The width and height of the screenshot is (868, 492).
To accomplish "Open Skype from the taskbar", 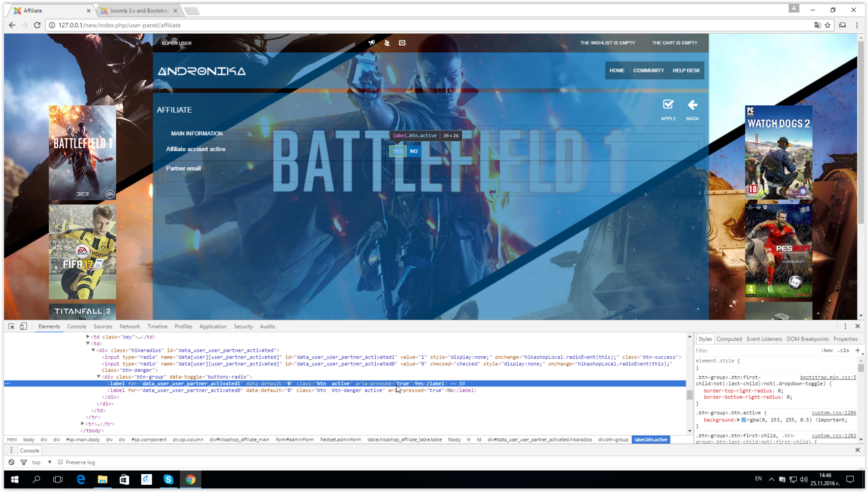I will click(x=168, y=479).
